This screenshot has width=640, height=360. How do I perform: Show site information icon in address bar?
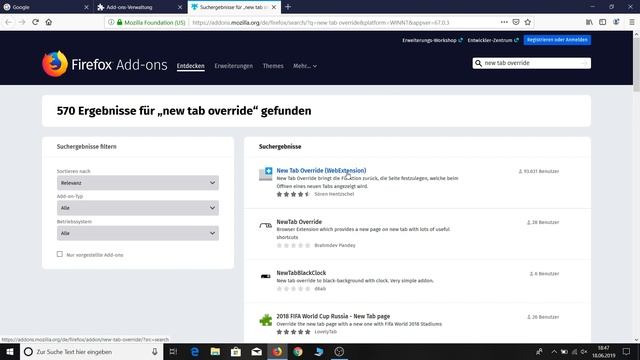pos(111,22)
